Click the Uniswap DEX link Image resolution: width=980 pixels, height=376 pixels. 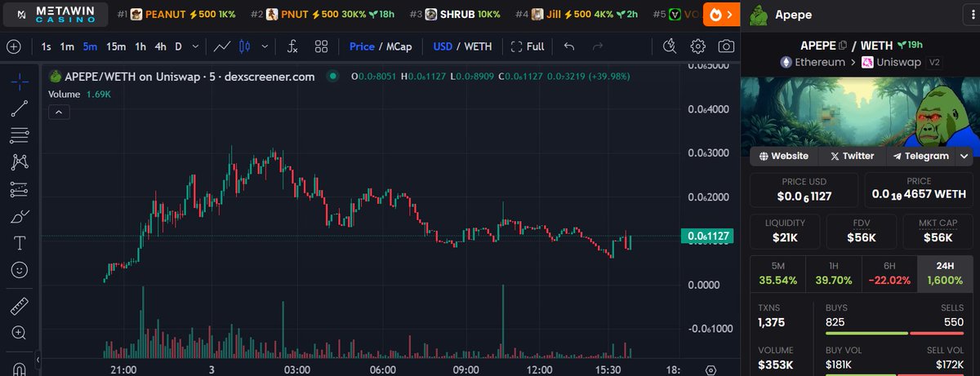point(893,62)
